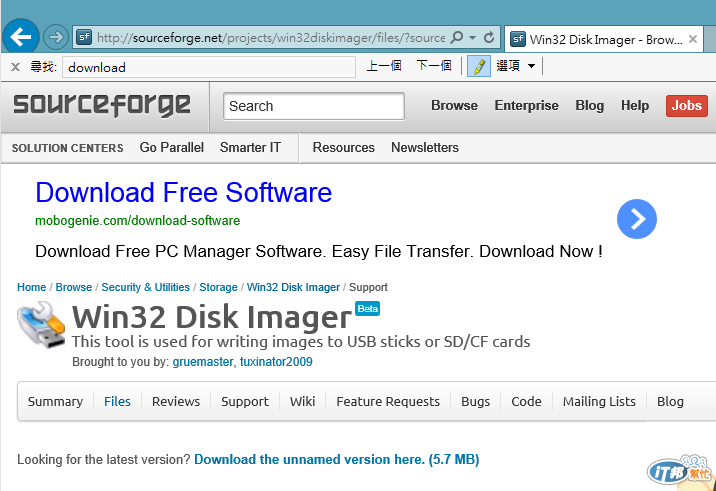Click Storage breadcrumb link
The width and height of the screenshot is (716, 491).
(218, 287)
